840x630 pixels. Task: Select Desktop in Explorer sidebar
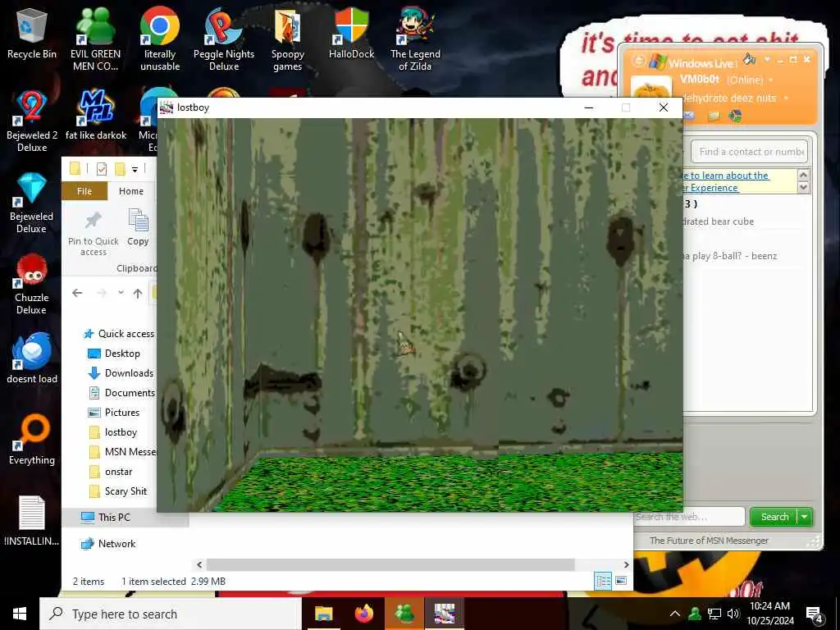click(x=113, y=354)
